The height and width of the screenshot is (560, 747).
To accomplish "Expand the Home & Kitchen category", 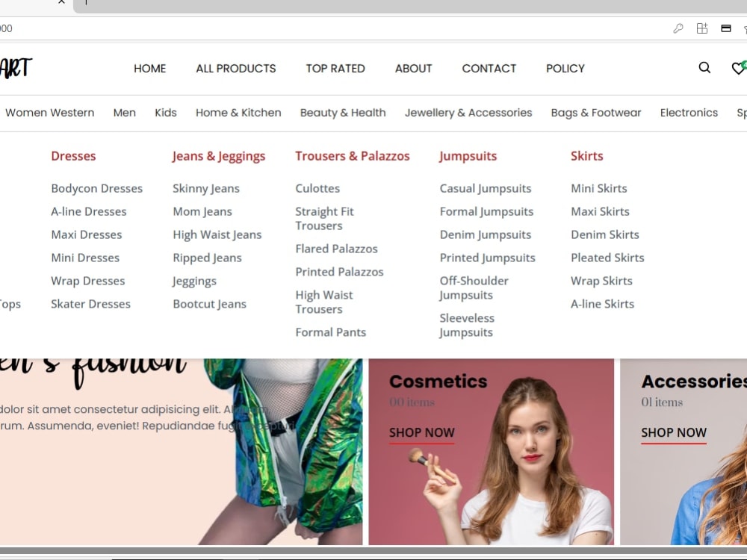I will pos(238,113).
